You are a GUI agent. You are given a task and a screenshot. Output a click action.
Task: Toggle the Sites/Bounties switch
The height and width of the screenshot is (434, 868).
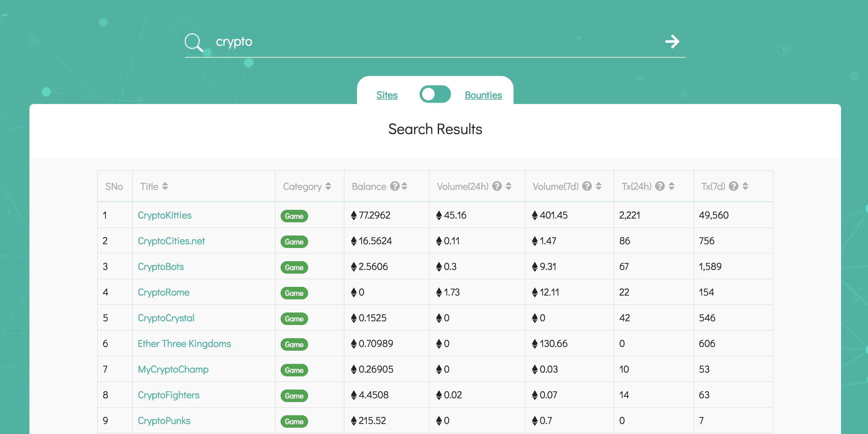435,94
